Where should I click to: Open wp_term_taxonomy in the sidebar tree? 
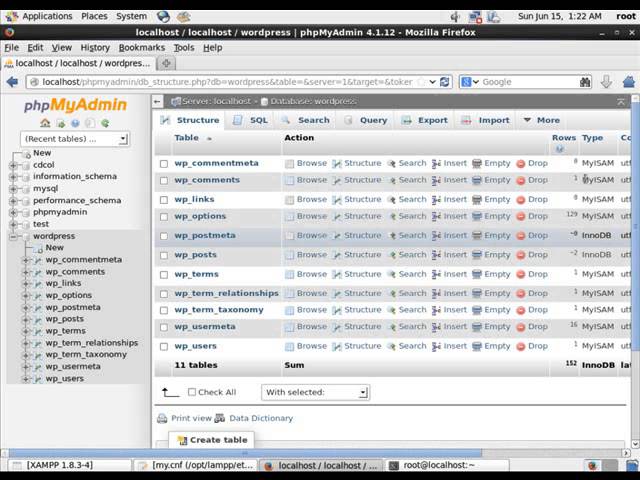[x=86, y=355]
